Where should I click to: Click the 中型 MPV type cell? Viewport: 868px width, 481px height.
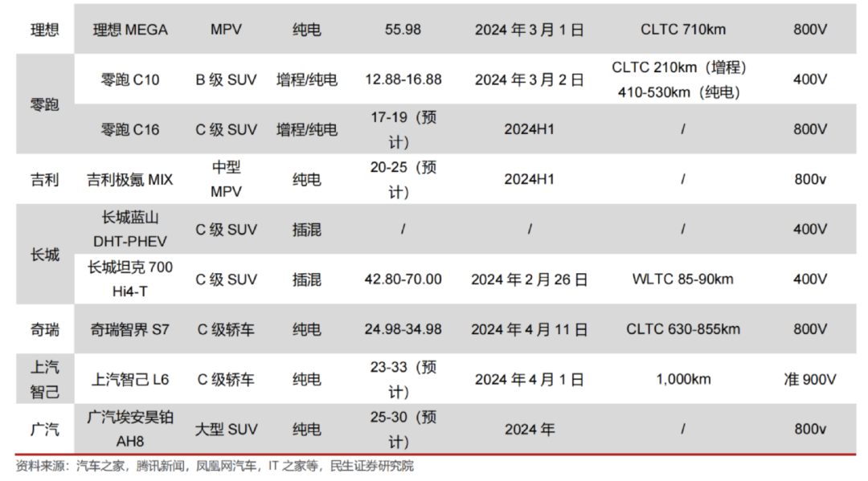pos(226,180)
